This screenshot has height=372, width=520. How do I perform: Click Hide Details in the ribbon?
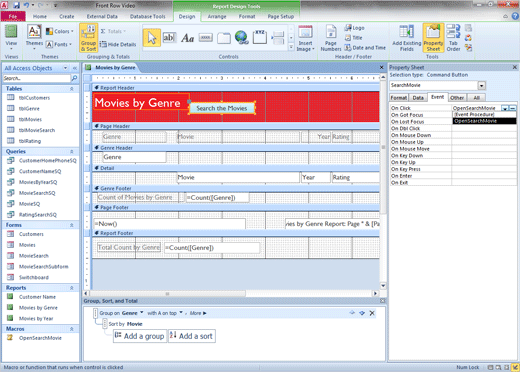point(118,44)
